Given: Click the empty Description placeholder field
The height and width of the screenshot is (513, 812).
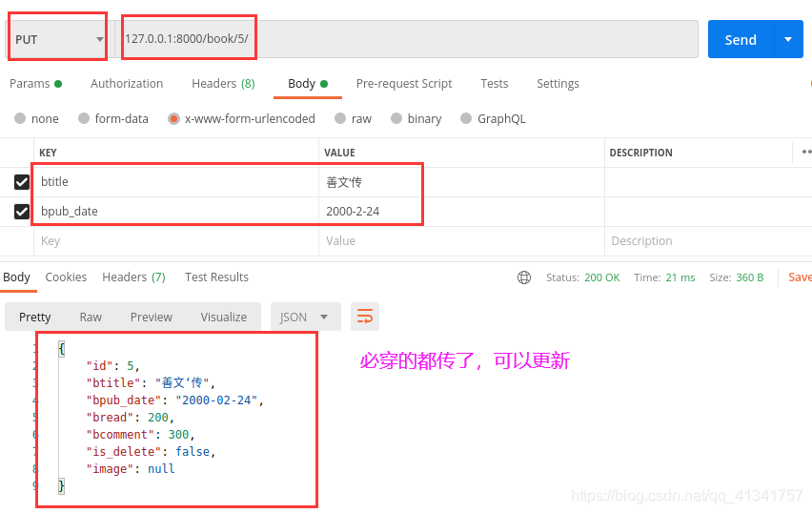Looking at the screenshot, I should pos(708,241).
